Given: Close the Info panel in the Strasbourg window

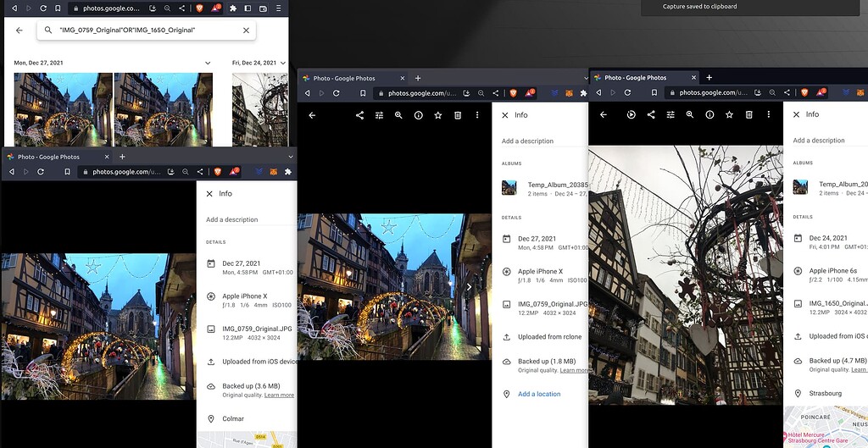Looking at the screenshot, I should click(x=796, y=114).
